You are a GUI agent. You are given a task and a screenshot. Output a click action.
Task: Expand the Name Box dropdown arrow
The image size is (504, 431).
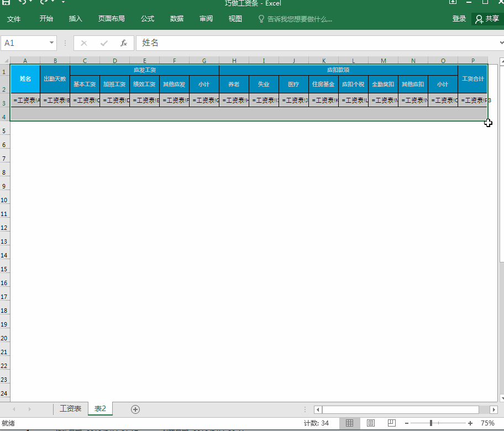click(51, 43)
